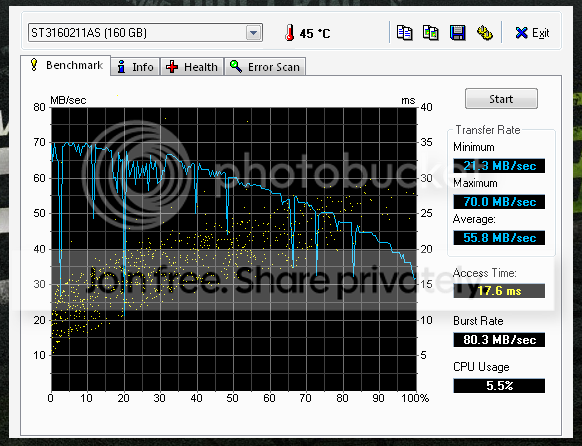Select access time 17.6 ms value

[499, 291]
